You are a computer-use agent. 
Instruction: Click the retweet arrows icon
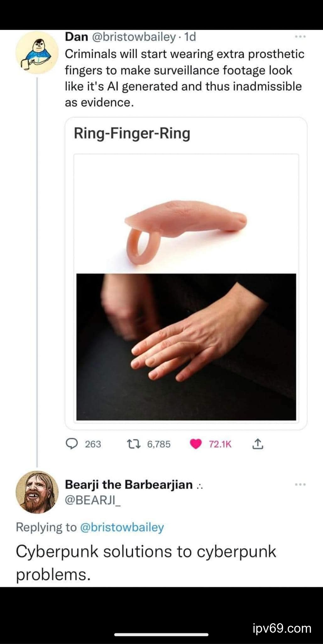click(x=133, y=444)
